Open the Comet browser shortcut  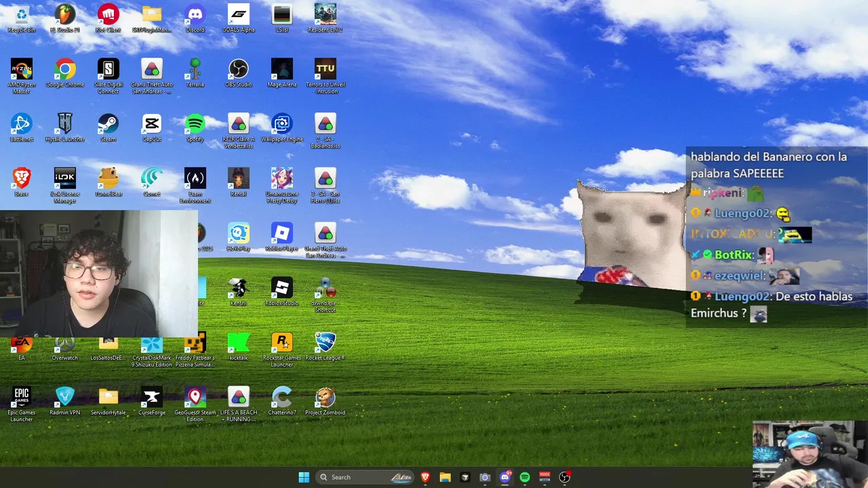tap(152, 183)
